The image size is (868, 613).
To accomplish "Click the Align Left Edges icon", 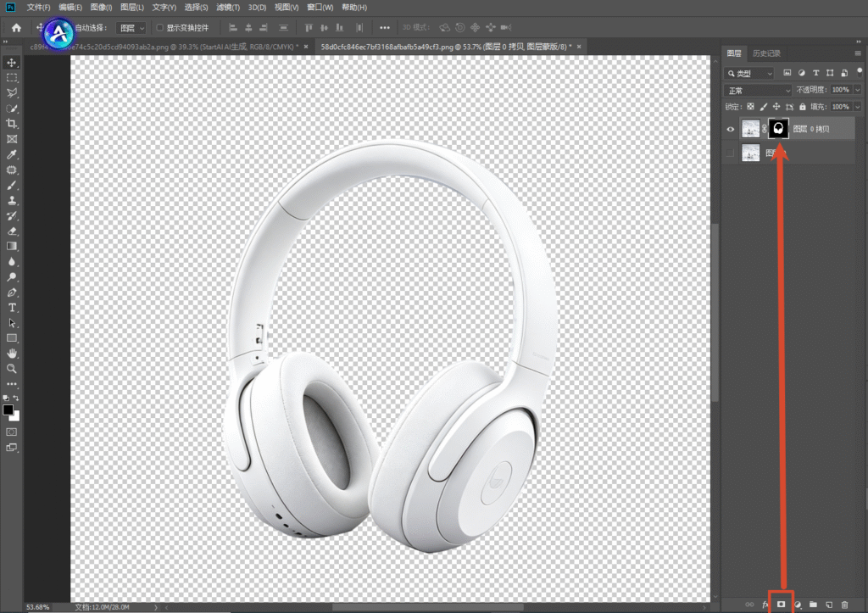I will 233,27.
